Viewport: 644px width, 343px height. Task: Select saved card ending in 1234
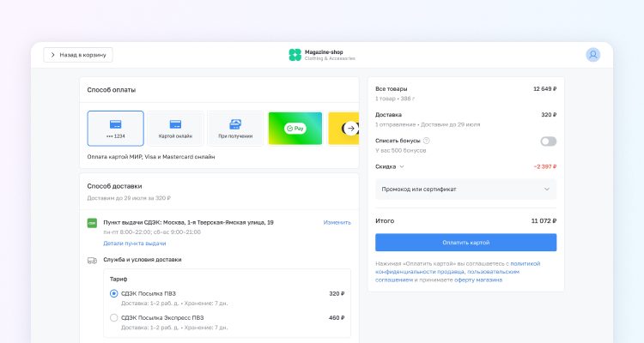coord(115,129)
